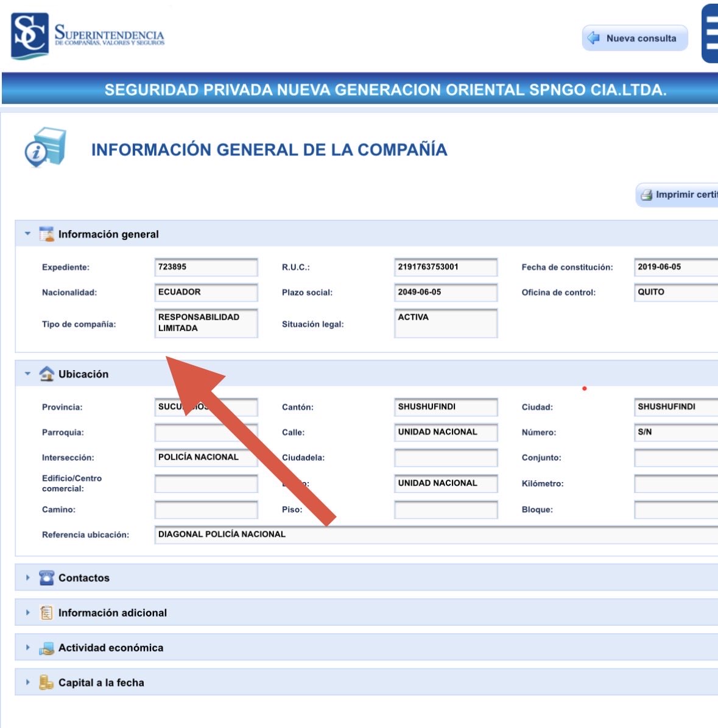Open the hamburger menu at top right
Image resolution: width=718 pixels, height=728 pixels.
coord(709,33)
